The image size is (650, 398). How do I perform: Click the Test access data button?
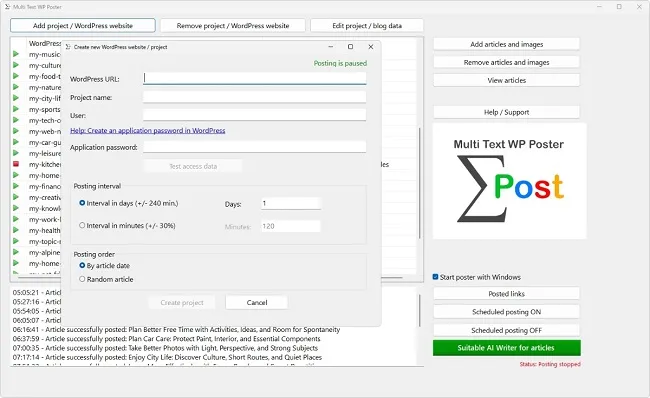[x=193, y=166]
